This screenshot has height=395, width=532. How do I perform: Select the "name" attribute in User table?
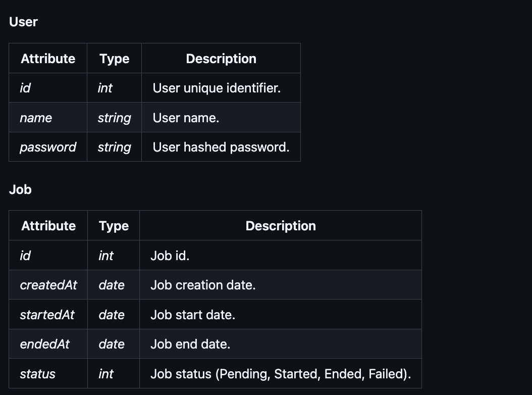(36, 118)
